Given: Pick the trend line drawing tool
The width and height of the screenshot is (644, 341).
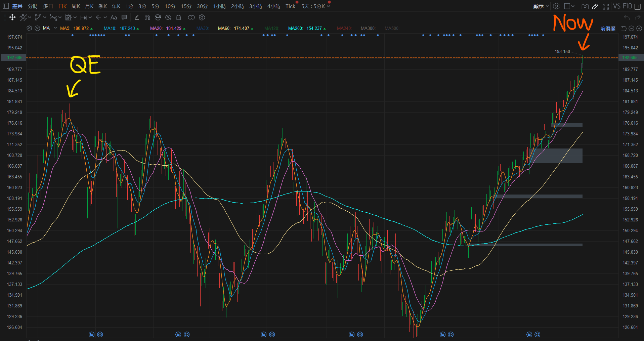Looking at the screenshot, I should click(x=23, y=17).
